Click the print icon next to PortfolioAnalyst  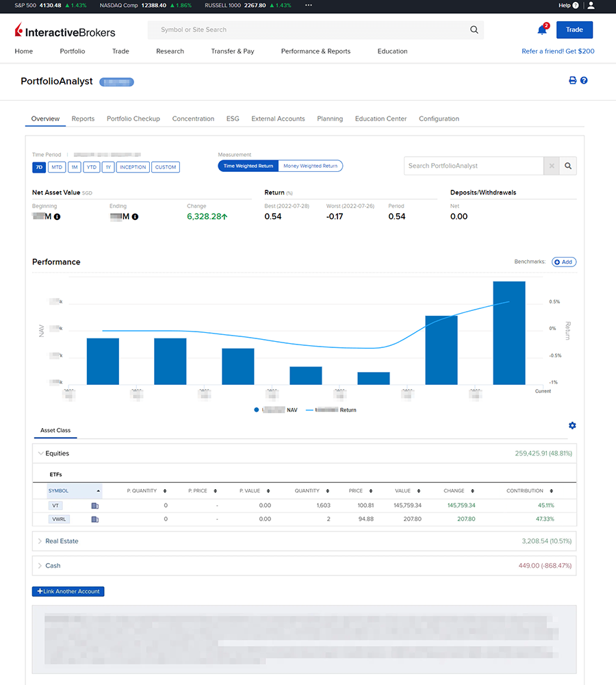point(573,80)
